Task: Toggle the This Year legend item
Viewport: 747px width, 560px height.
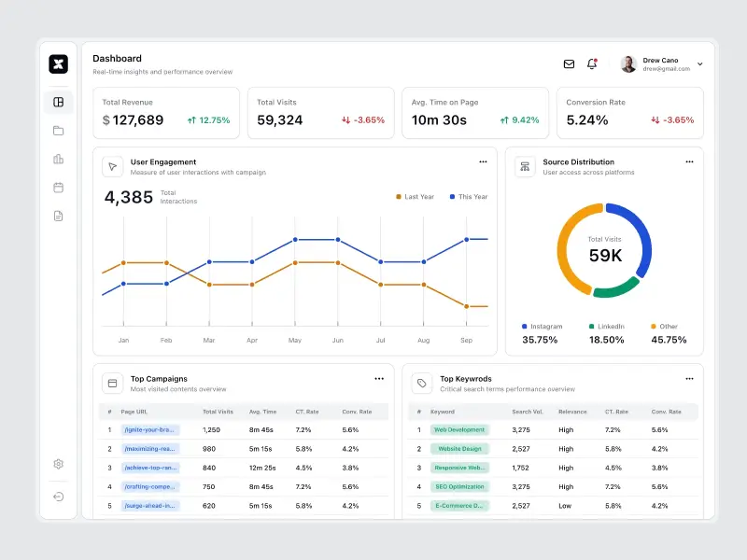Action: [469, 197]
